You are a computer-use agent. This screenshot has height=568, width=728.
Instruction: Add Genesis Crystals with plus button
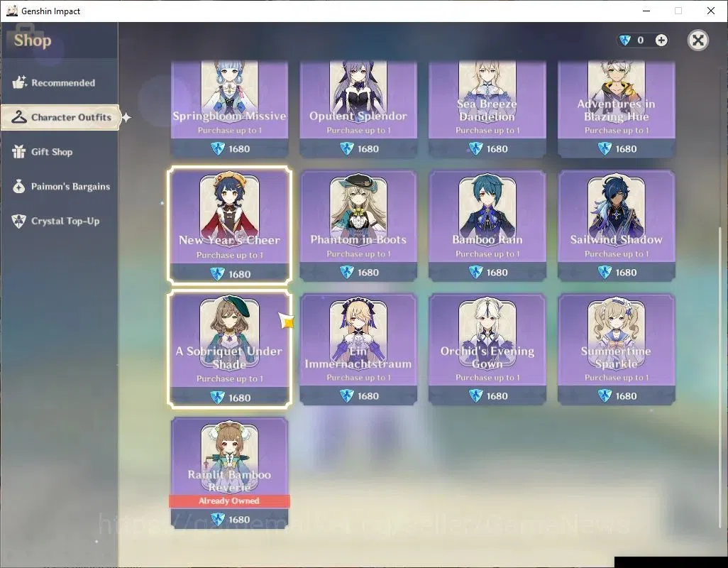[x=661, y=40]
